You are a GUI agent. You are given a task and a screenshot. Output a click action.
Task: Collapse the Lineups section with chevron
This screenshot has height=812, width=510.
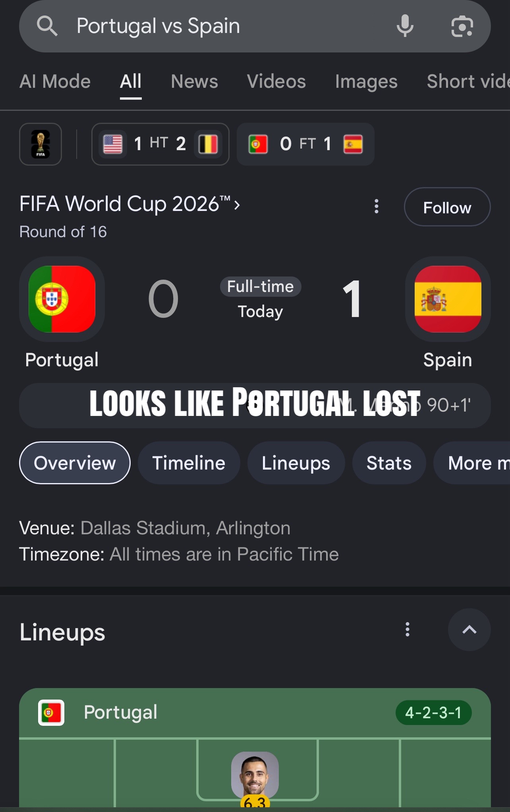[x=469, y=630]
